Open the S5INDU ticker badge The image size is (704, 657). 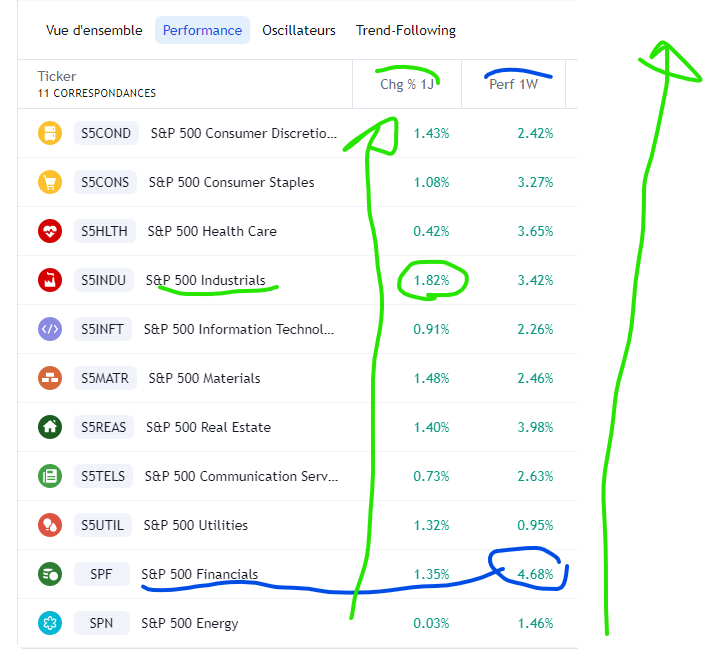point(104,280)
